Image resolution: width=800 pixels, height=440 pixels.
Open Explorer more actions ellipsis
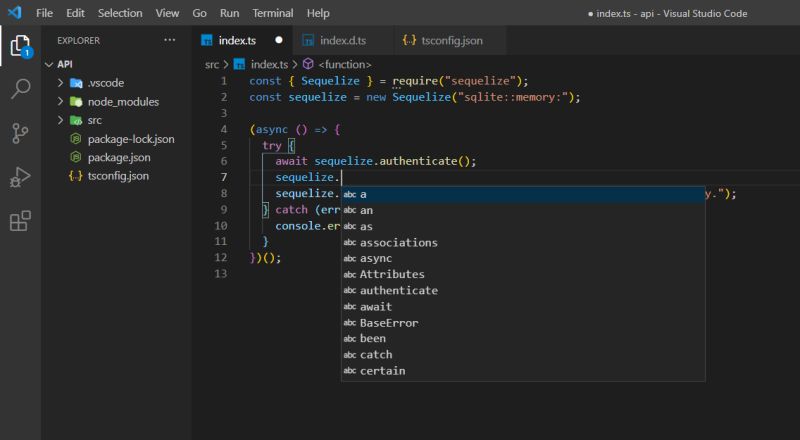click(x=169, y=40)
